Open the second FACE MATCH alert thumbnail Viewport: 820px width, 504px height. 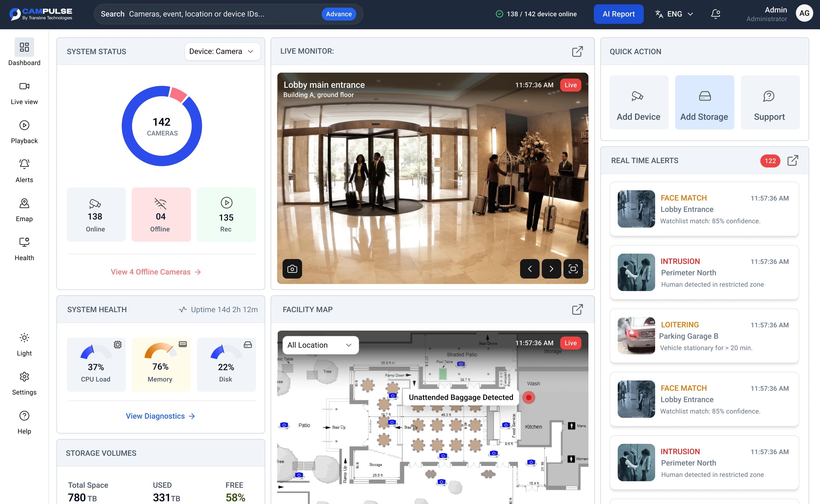pos(636,399)
